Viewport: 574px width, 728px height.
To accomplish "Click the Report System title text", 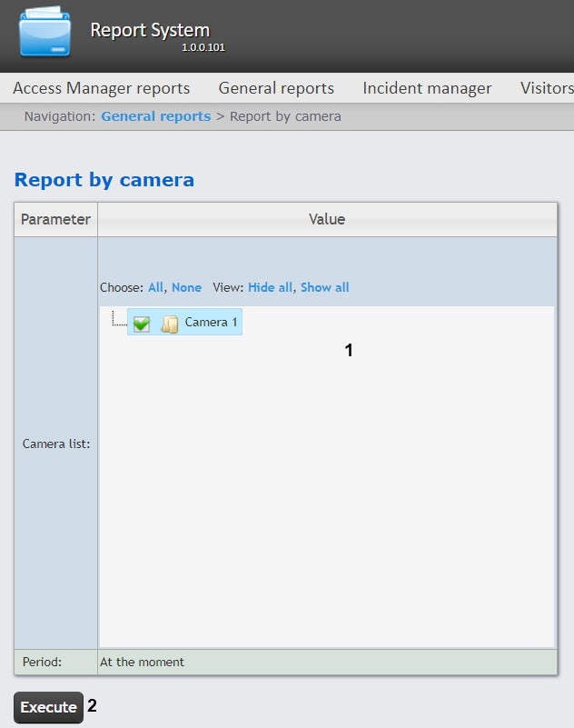I will click(x=150, y=30).
